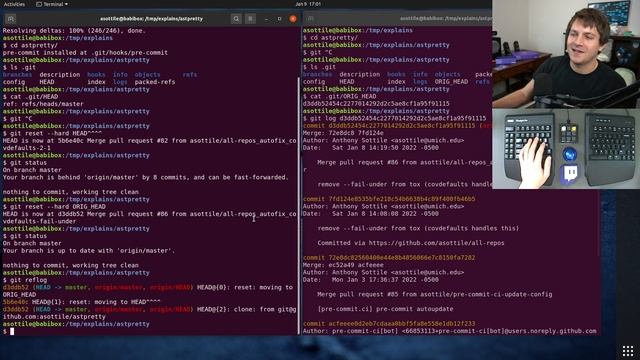Click 'Your branch is up to date' line
This screenshot has height=360, width=640.
pyautogui.click(x=89, y=251)
